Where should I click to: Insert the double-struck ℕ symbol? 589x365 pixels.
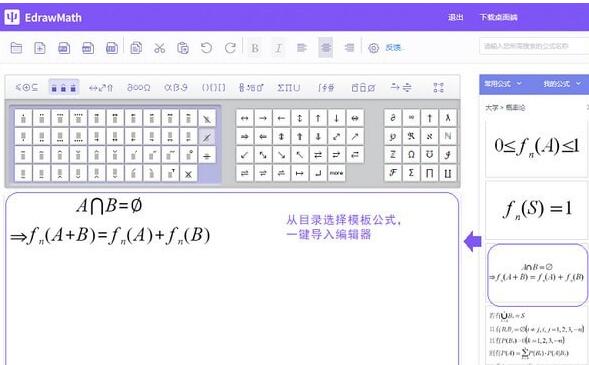point(448,136)
